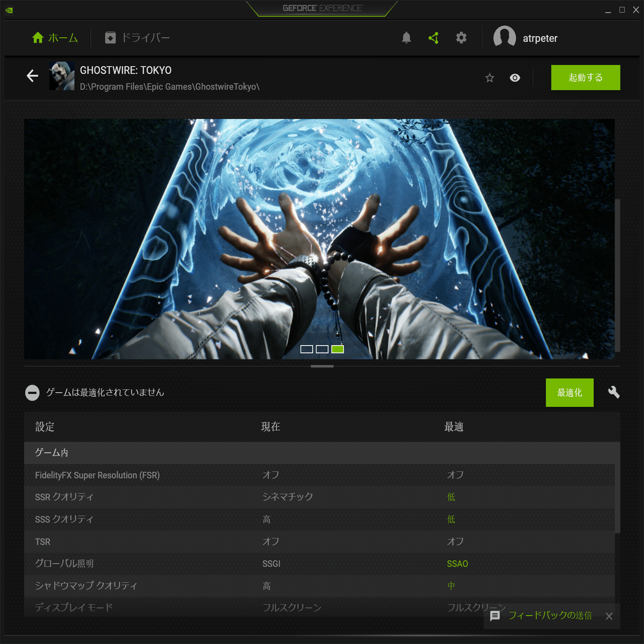The height and width of the screenshot is (644, 644).
Task: Switch to the ホーム tab
Action: 55,38
